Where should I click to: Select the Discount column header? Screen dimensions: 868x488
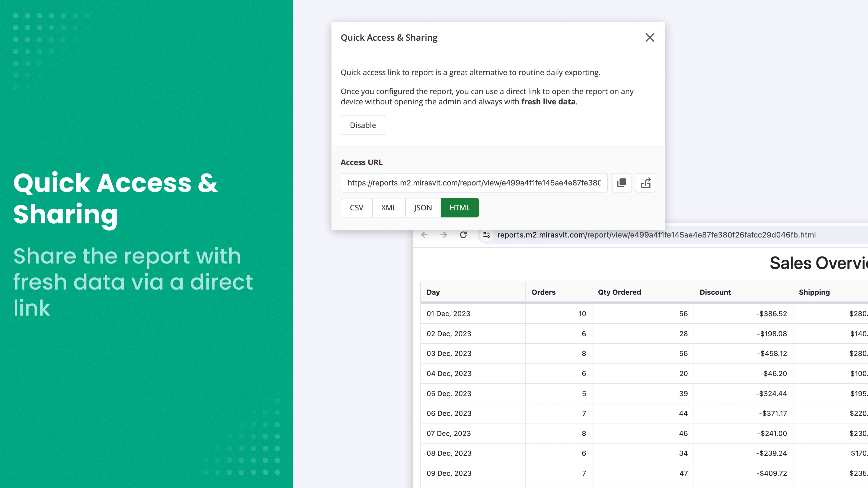point(715,292)
